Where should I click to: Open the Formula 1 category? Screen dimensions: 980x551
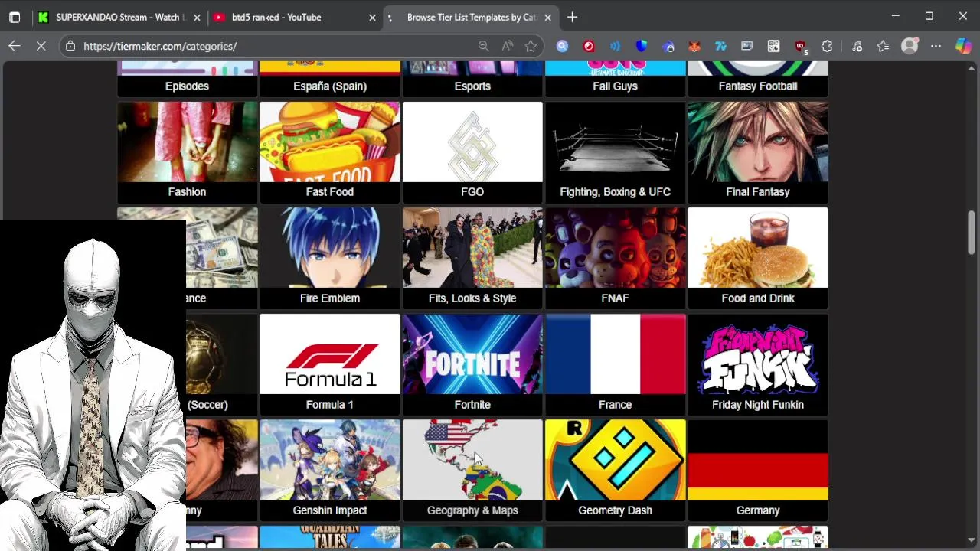330,364
